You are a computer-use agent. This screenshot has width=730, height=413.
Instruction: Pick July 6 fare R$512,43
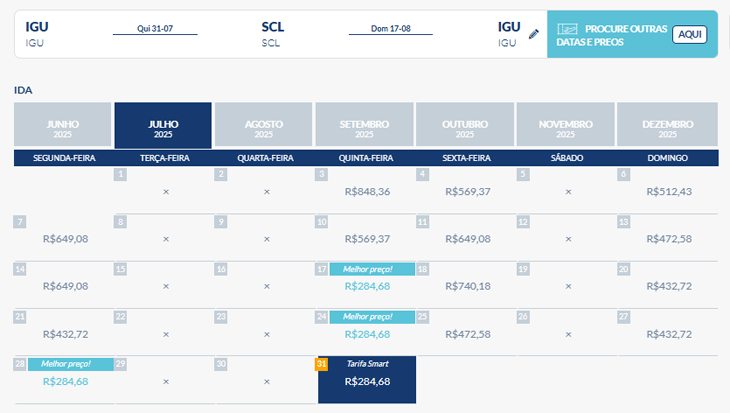669,191
